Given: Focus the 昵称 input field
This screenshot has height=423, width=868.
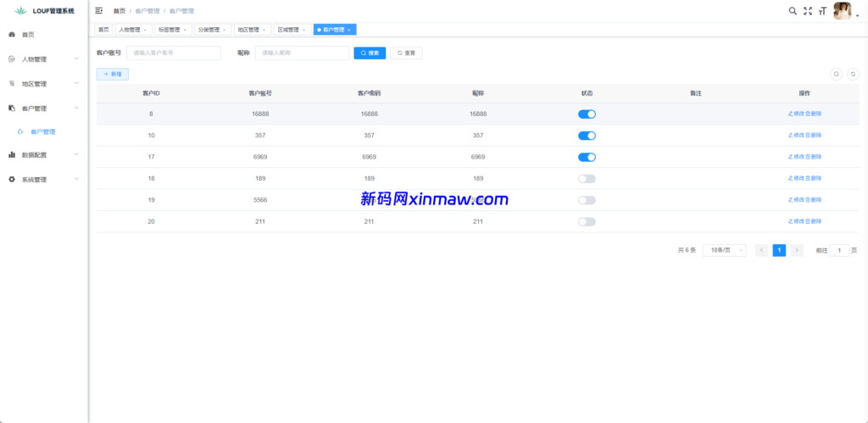Looking at the screenshot, I should 303,53.
